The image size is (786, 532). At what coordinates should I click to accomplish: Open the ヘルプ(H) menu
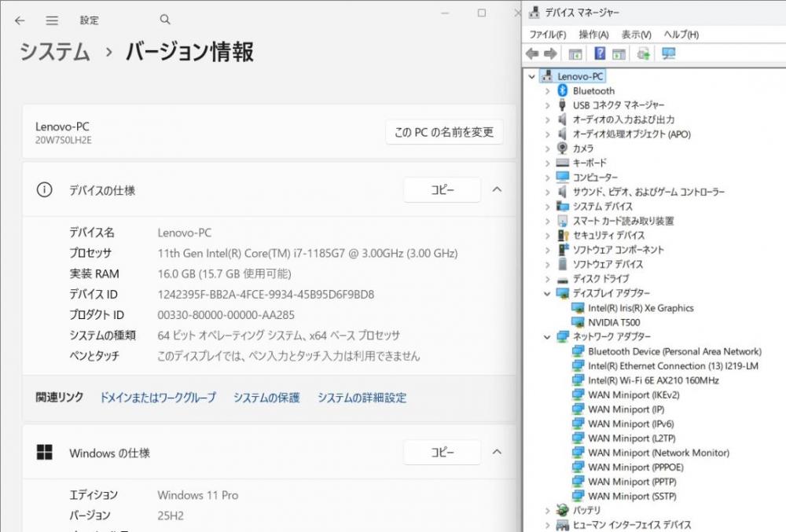pyautogui.click(x=681, y=35)
